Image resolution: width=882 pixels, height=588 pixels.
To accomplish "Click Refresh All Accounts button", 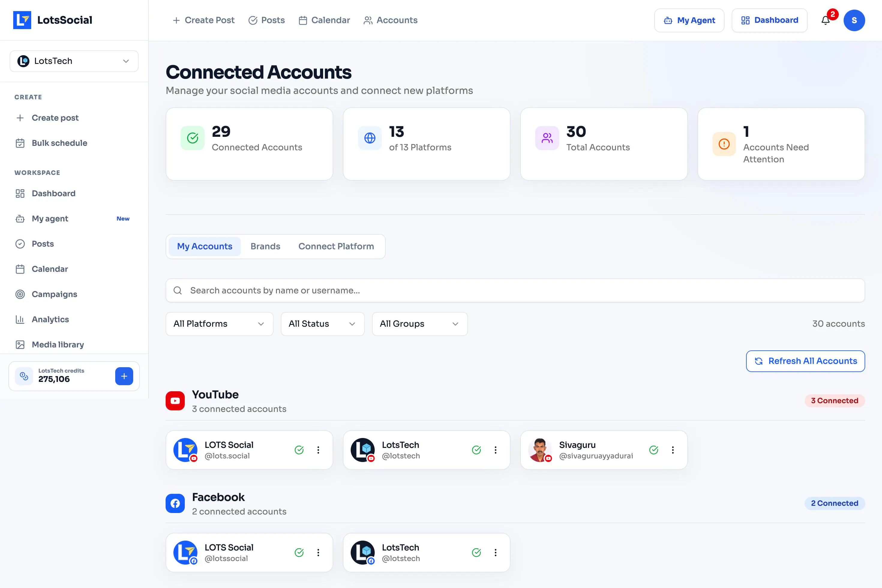I will tap(805, 361).
